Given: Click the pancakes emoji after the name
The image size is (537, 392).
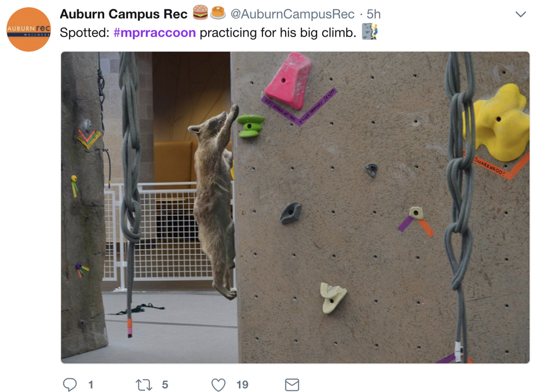Looking at the screenshot, I should click(x=218, y=12).
